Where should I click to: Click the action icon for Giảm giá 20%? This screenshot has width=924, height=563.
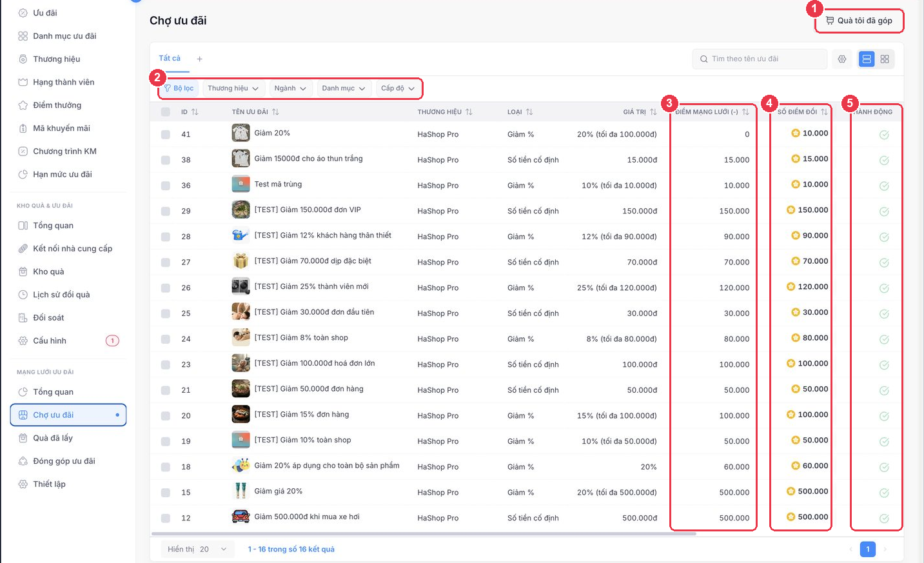pos(884,493)
